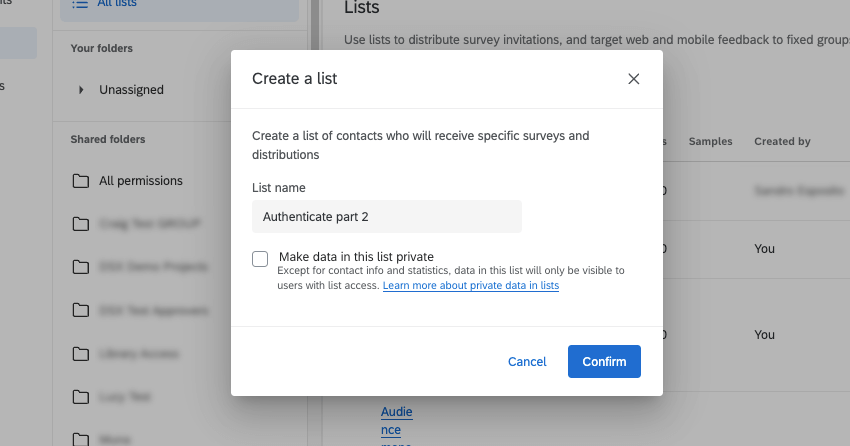Click the folder icon beside Lucy Test

[x=80, y=397]
